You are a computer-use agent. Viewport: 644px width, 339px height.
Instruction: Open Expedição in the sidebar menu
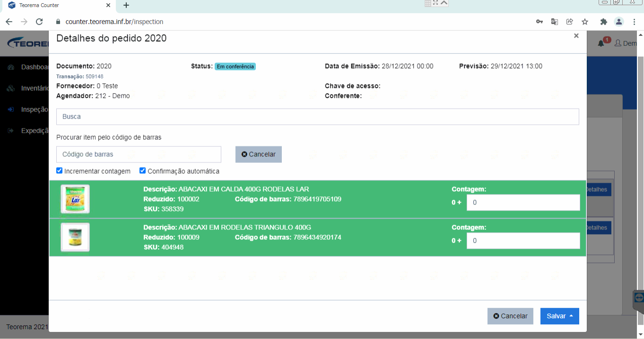point(35,131)
